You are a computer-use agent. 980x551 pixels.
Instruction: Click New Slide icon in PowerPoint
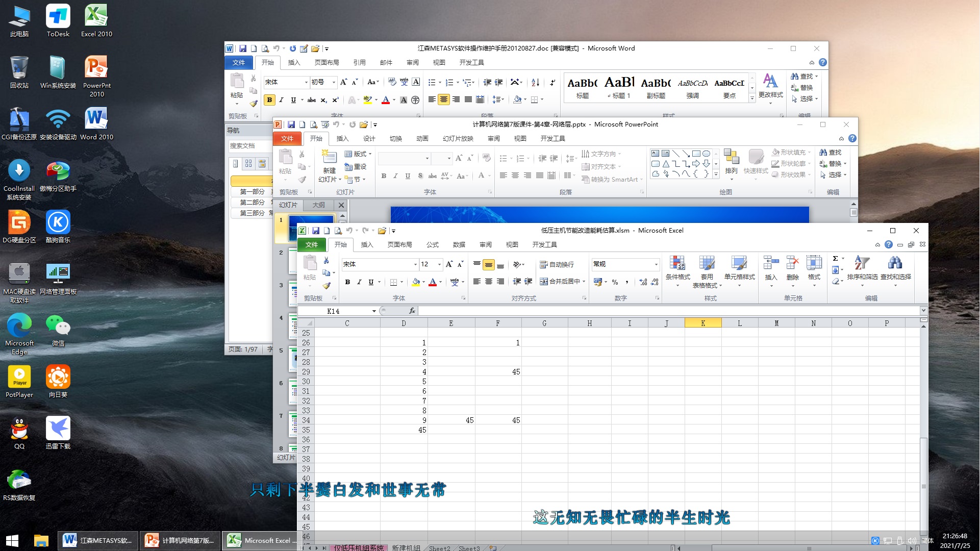click(329, 157)
